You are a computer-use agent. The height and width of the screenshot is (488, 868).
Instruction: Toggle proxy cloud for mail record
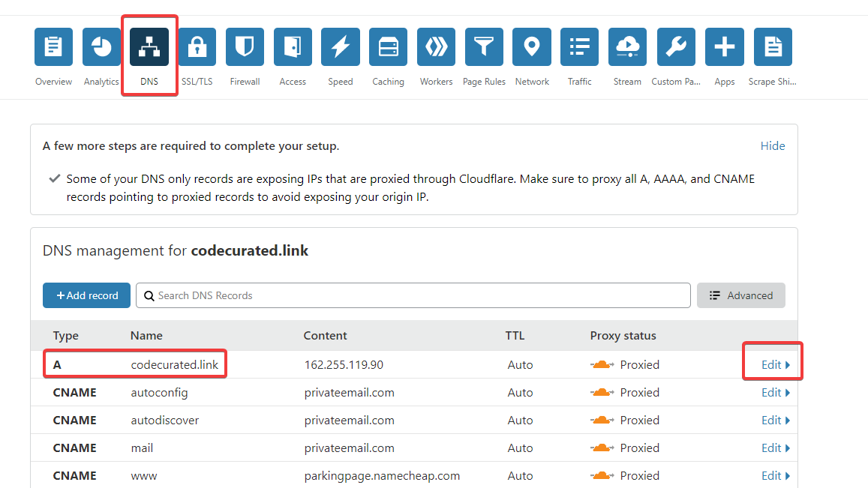[x=602, y=448]
